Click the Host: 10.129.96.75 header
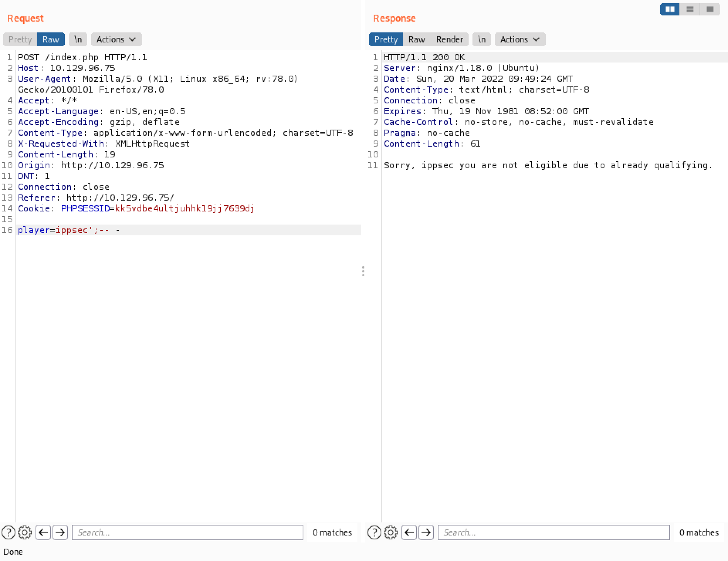 point(66,68)
